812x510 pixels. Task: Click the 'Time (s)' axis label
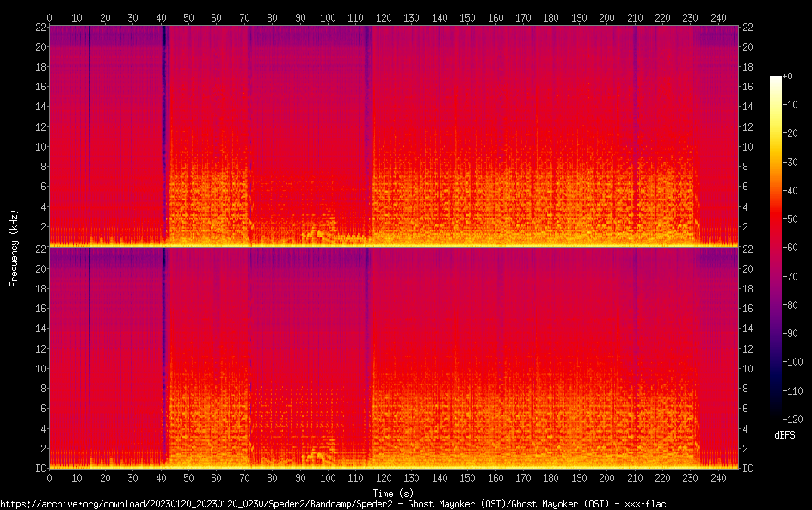(393, 493)
